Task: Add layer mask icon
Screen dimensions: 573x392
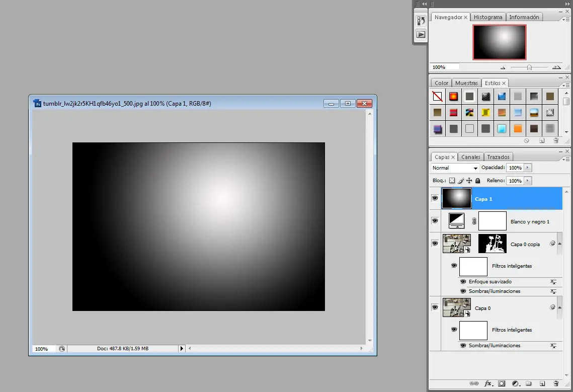Action: pyautogui.click(x=502, y=383)
